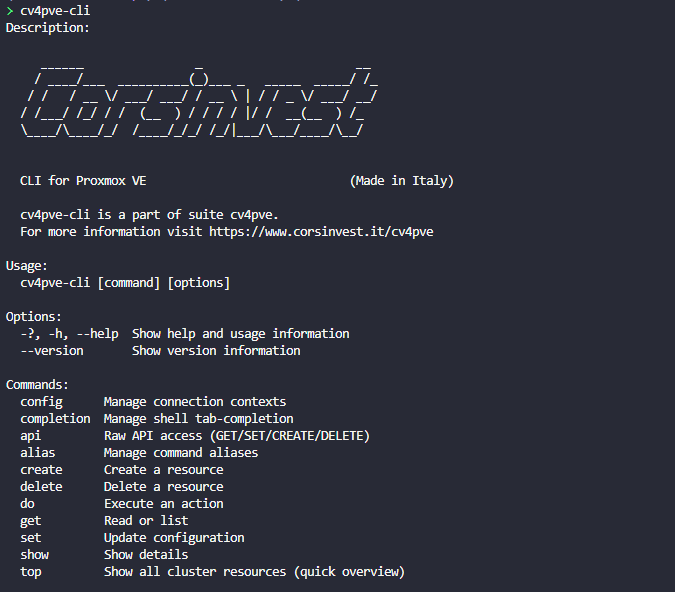The height and width of the screenshot is (592, 675).
Task: Click the 'alias' command name
Action: tap(37, 453)
